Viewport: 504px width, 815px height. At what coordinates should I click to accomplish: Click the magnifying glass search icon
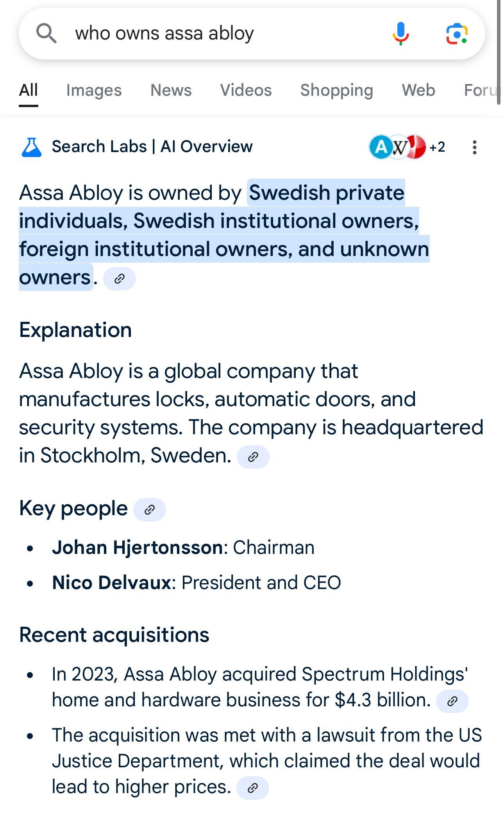pyautogui.click(x=45, y=33)
